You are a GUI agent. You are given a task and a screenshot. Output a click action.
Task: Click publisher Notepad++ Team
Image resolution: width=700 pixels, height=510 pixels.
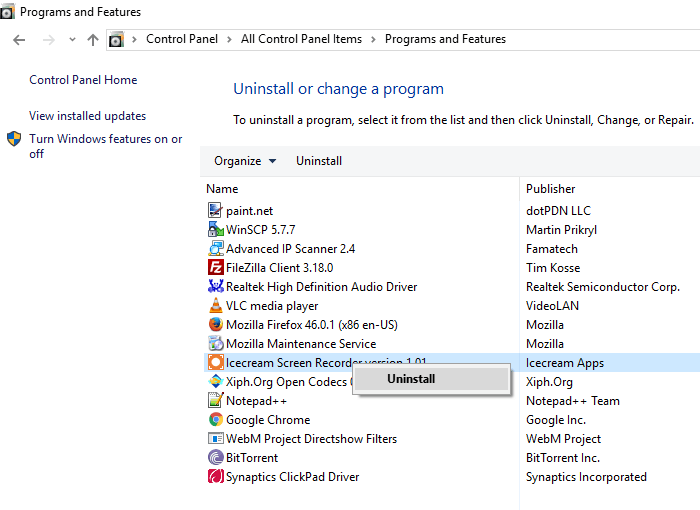pos(573,401)
